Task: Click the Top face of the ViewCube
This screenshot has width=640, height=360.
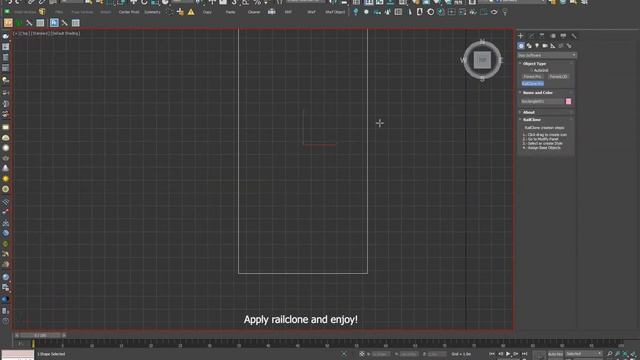Action: point(482,60)
